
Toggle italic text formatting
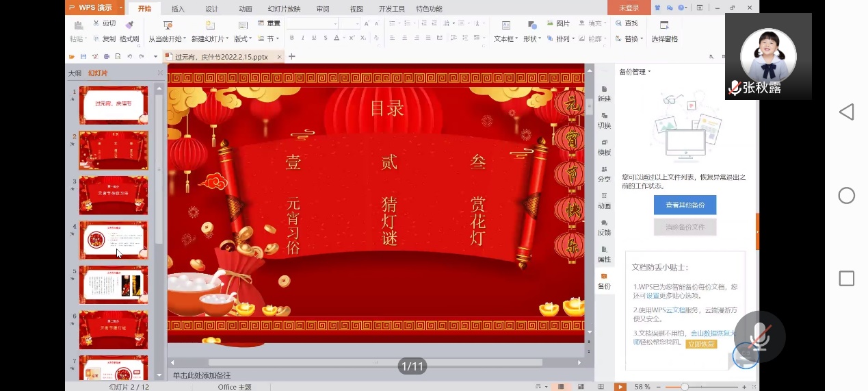pos(303,38)
